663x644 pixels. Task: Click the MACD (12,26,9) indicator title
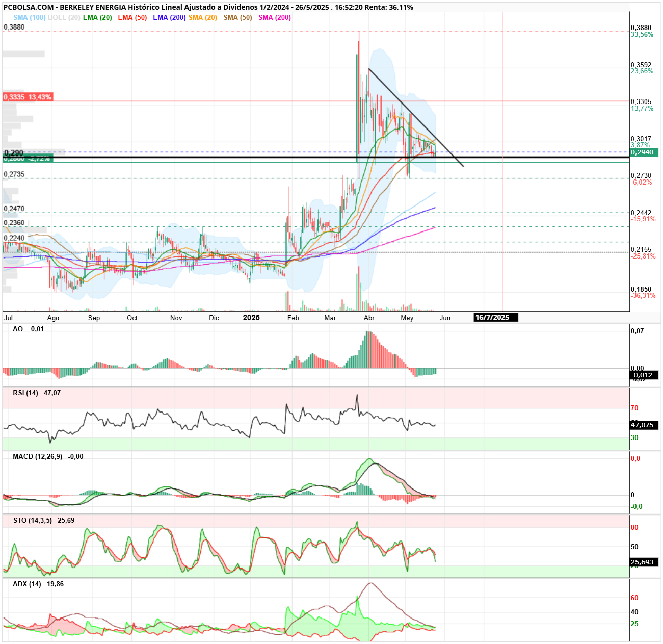[38, 457]
